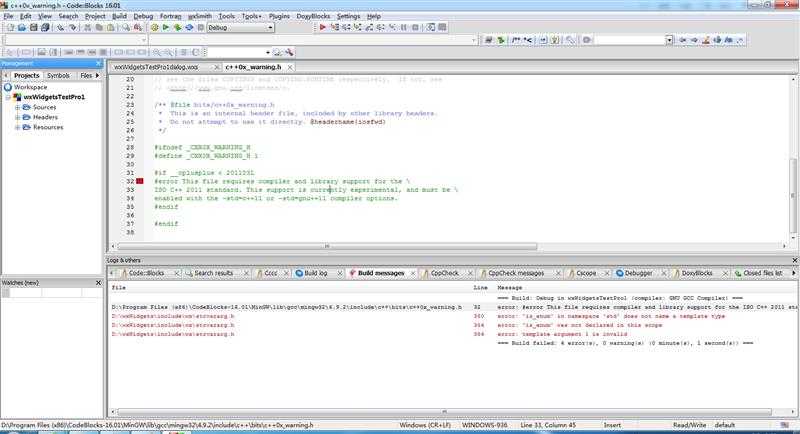Click the Open file toolbar icon
800x434 pixels.
[21, 28]
